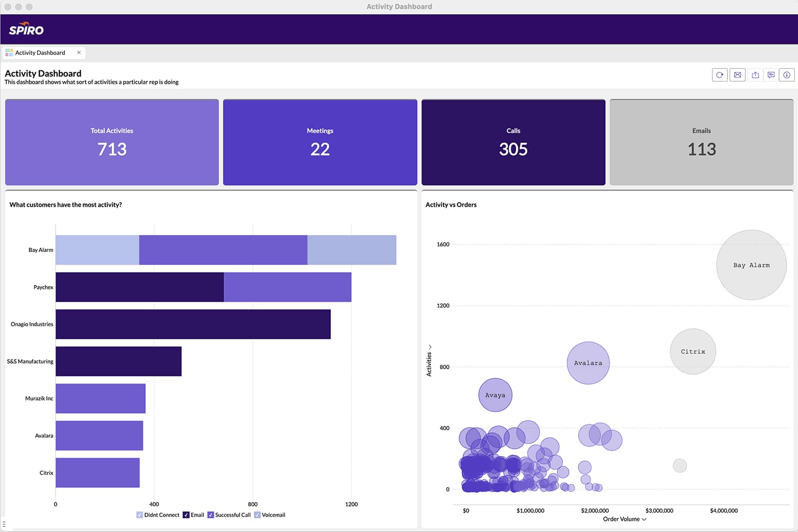Click the Emails 113 card
The height and width of the screenshot is (532, 798).
click(701, 142)
